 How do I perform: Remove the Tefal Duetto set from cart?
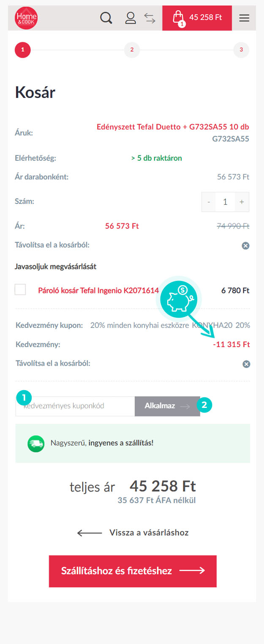point(245,245)
